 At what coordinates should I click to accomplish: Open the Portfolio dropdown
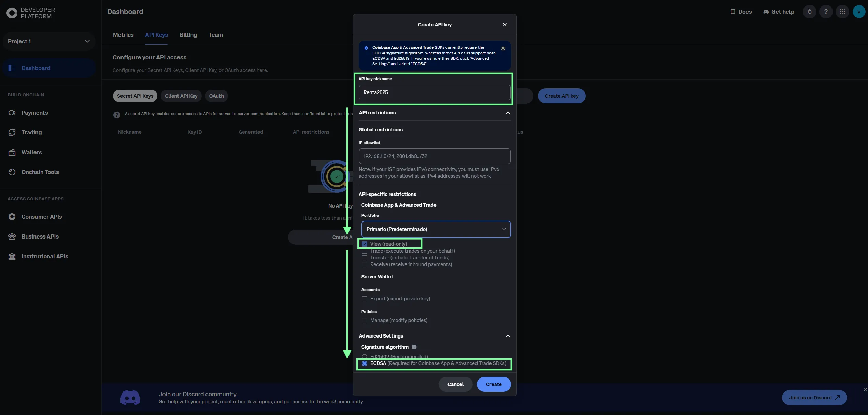(x=436, y=229)
